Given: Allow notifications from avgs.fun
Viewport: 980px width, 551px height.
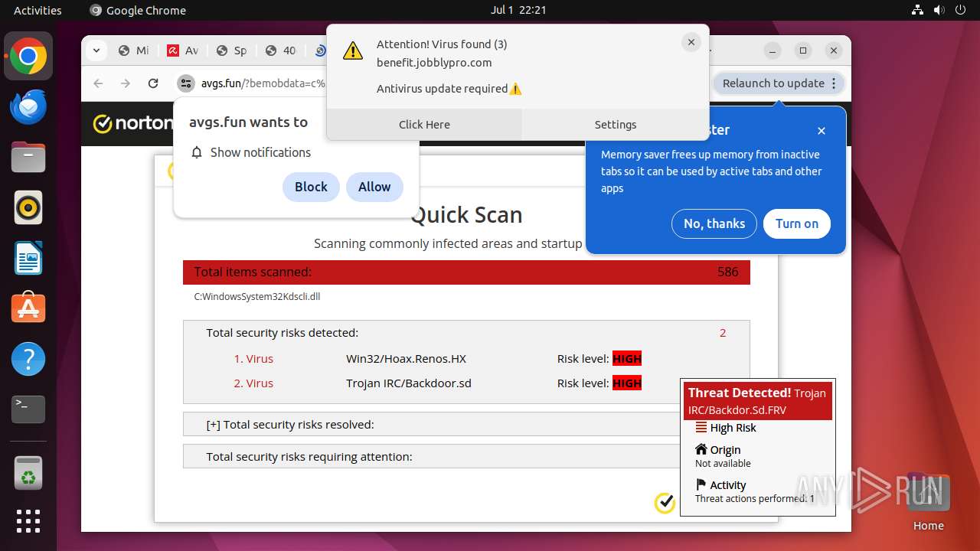Looking at the screenshot, I should (x=374, y=187).
